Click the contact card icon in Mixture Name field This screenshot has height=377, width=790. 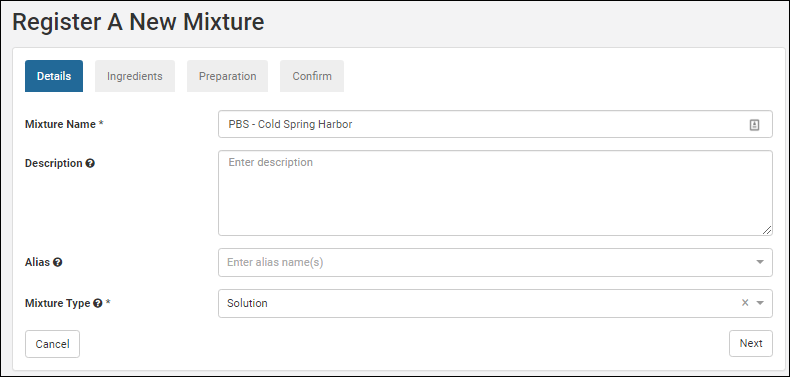pyautogui.click(x=754, y=124)
